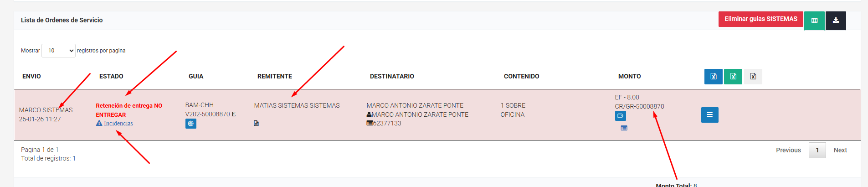Click the dark download icon button
The image size is (868, 187).
pos(836,21)
